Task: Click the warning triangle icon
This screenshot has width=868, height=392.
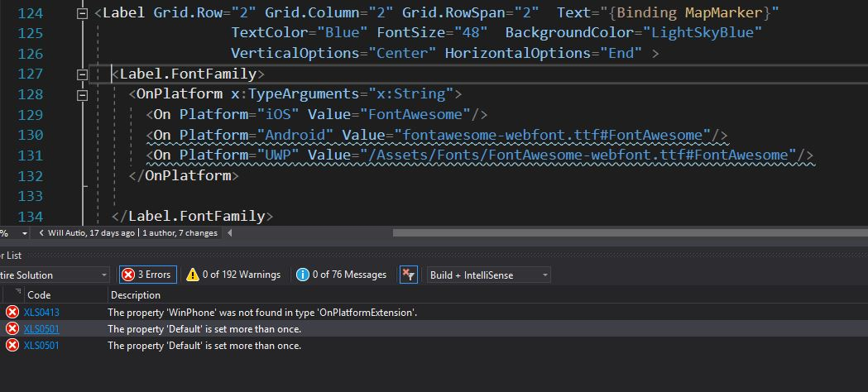Action: pyautogui.click(x=193, y=275)
